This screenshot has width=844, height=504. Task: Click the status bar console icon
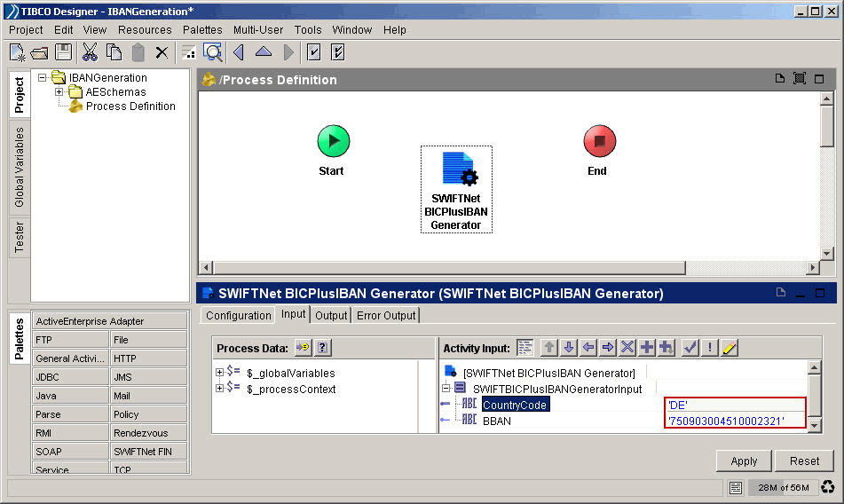point(735,487)
